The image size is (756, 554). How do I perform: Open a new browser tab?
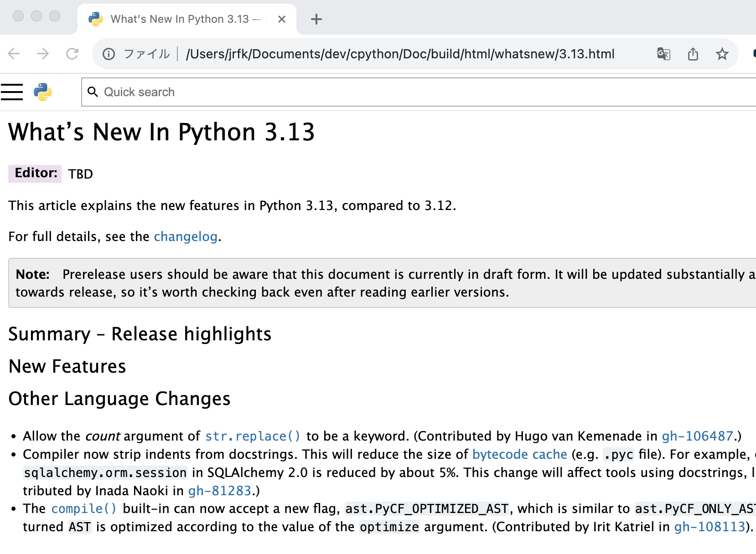[x=316, y=19]
